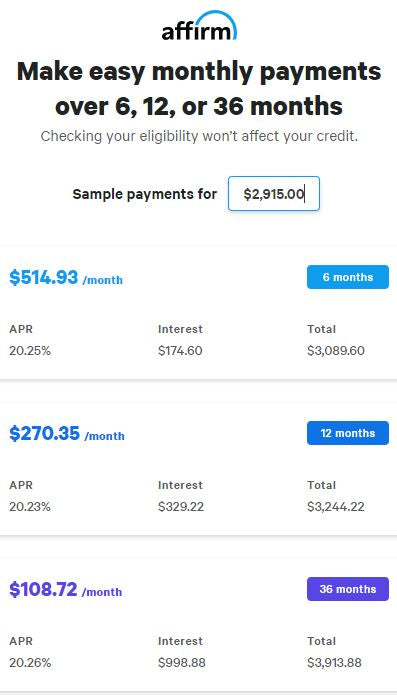Click the $998.88 interest value
Image resolution: width=397 pixels, height=695 pixels.
click(182, 663)
